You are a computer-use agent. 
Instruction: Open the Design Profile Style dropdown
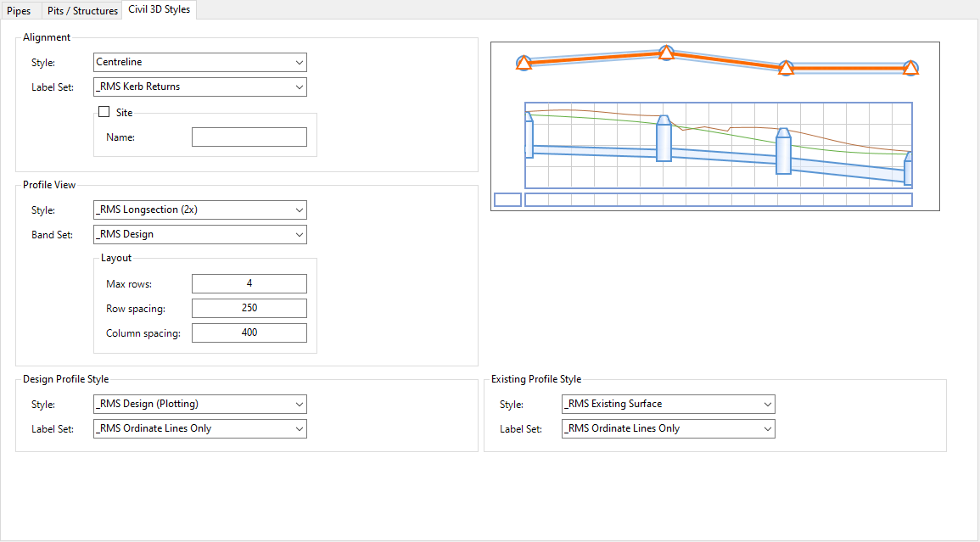point(199,405)
